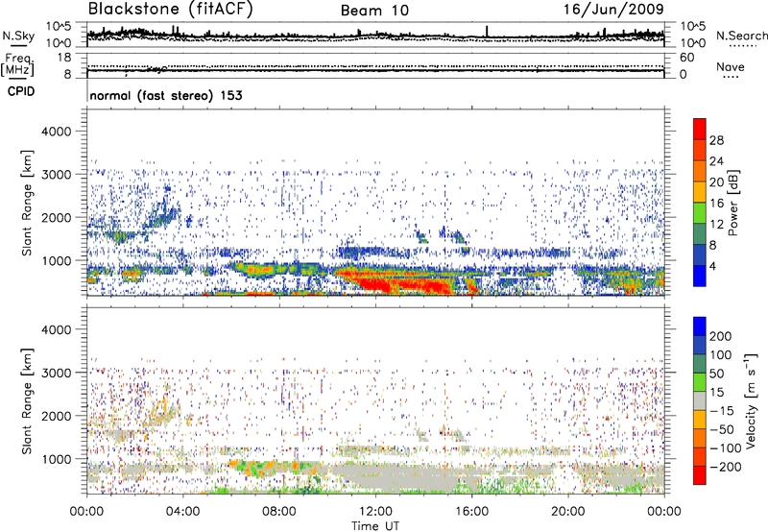
Task: Click the "16" tick on the Power colorbar
Action: [716, 204]
